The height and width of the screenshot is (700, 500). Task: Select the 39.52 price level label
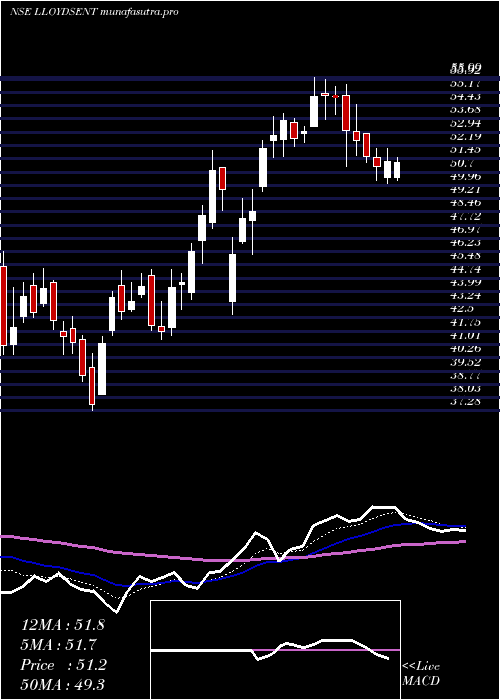point(465,362)
